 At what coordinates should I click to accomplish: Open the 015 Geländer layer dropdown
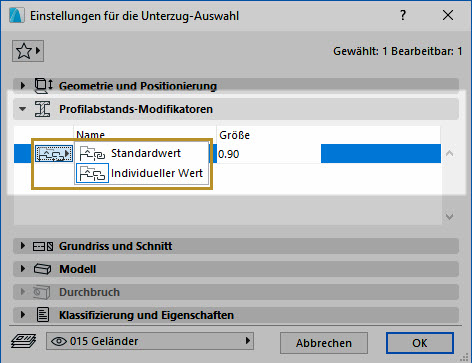pos(150,341)
